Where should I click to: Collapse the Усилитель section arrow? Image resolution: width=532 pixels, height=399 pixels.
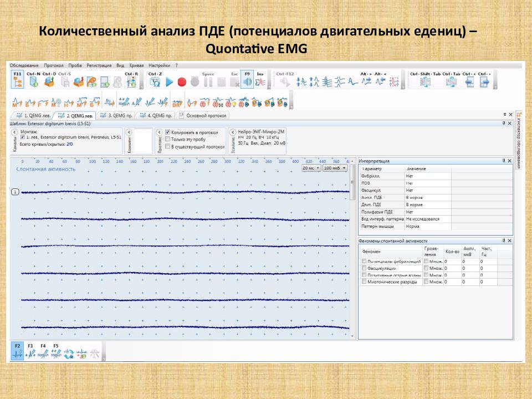233,132
